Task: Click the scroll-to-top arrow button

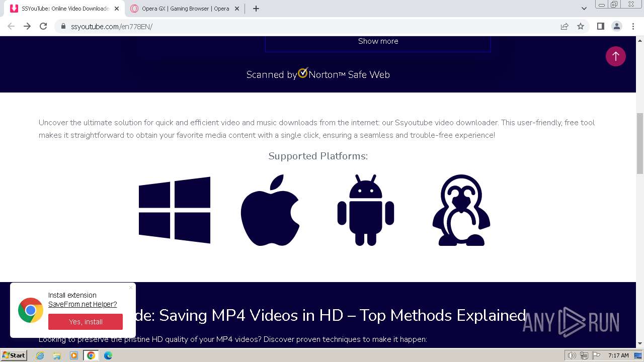Action: click(x=616, y=56)
